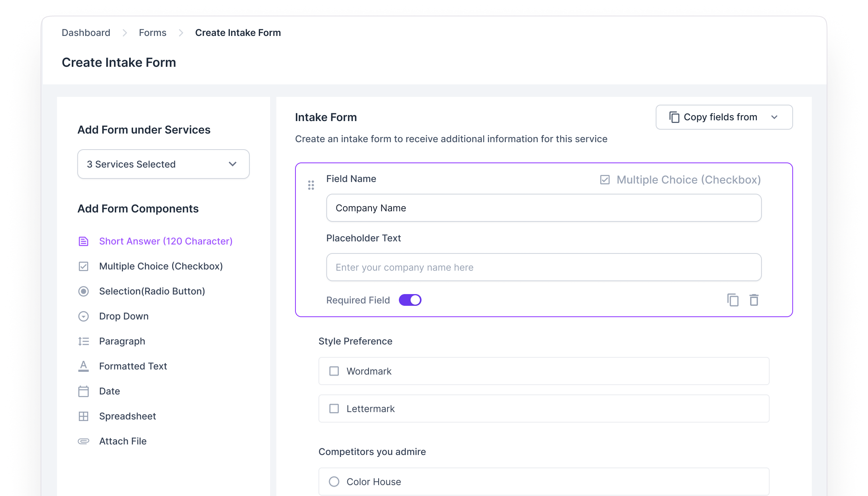Viewport: 868px width, 496px height.
Task: Click the Attach File paperclip icon
Action: (x=84, y=441)
